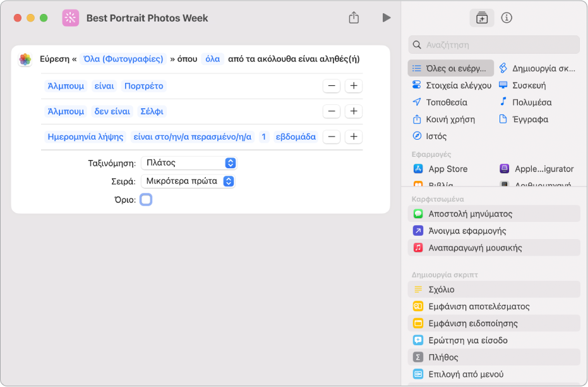The image size is (588, 387).
Task: Open App Store app actions
Action: click(x=440, y=169)
